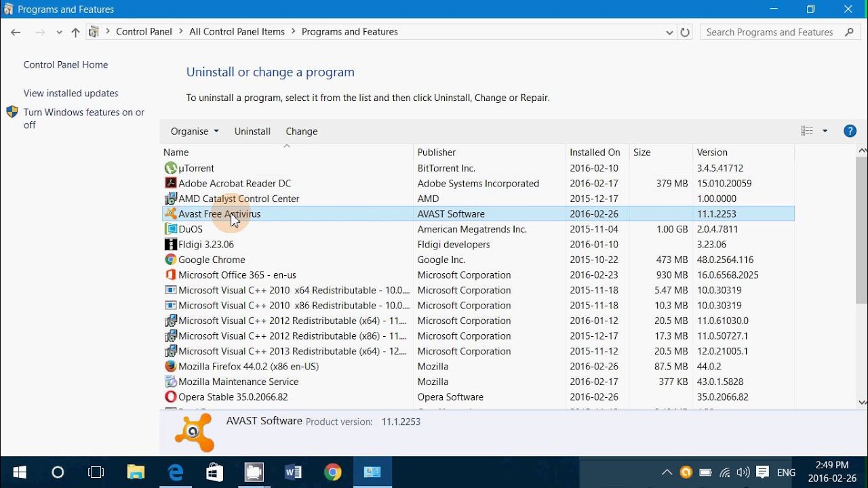Sort by the Publisher column header
This screenshot has width=868, height=488.
tap(490, 152)
